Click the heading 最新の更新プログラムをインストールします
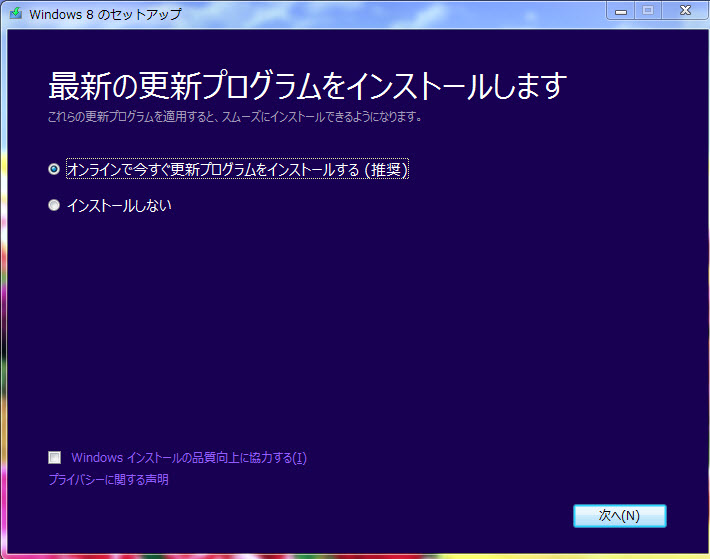Viewport: 710px width, 559px height. [307, 86]
